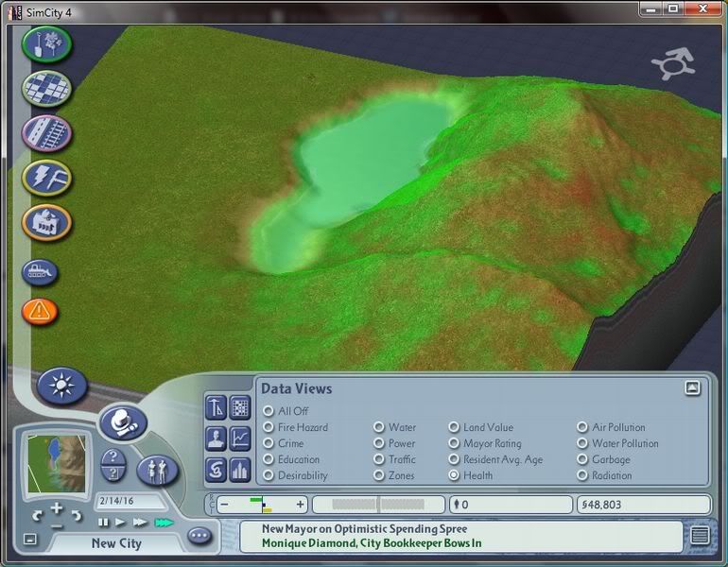Switch to Mayor mode hat button
Image resolution: width=728 pixels, height=567 pixels.
(x=123, y=422)
